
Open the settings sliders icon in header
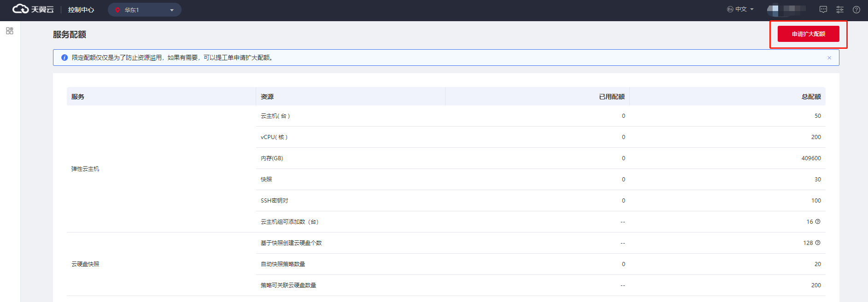pyautogui.click(x=840, y=10)
